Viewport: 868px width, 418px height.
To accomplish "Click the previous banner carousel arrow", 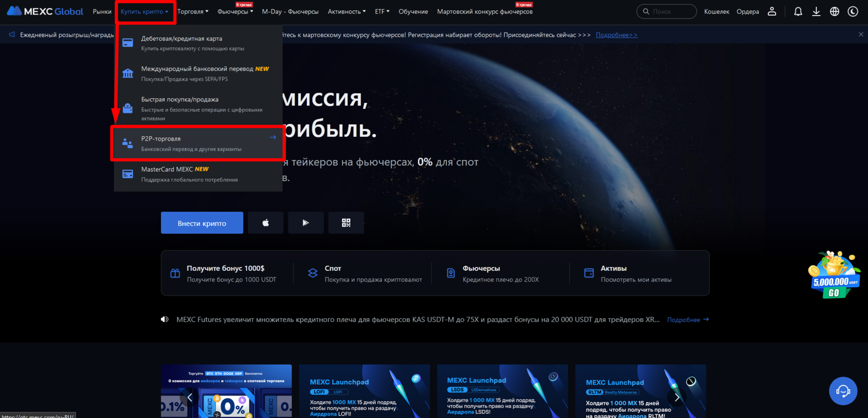I will [190, 397].
